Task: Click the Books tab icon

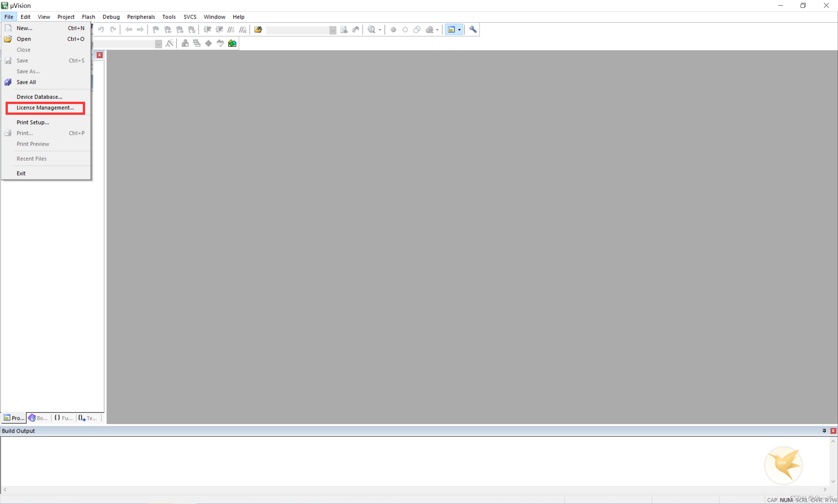Action: coord(32,418)
